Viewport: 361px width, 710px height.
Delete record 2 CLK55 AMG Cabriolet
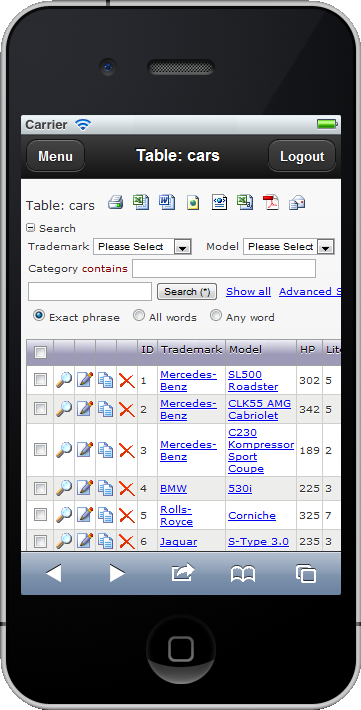click(127, 409)
